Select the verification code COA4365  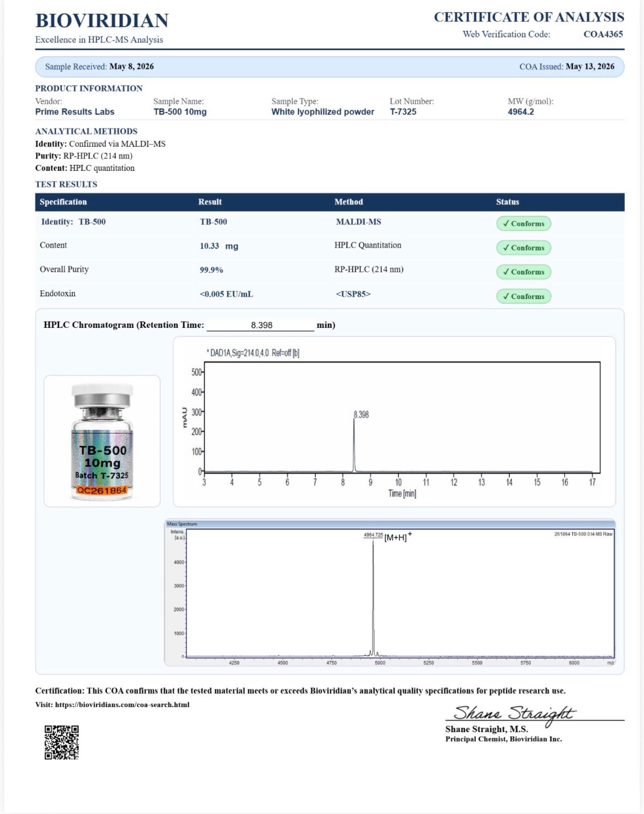(603, 34)
